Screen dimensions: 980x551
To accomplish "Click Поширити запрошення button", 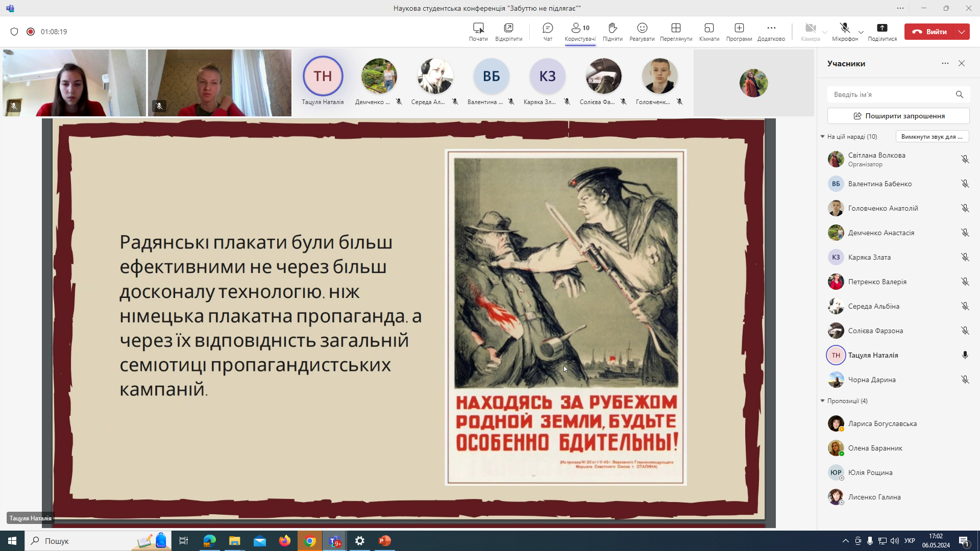I will pos(898,116).
